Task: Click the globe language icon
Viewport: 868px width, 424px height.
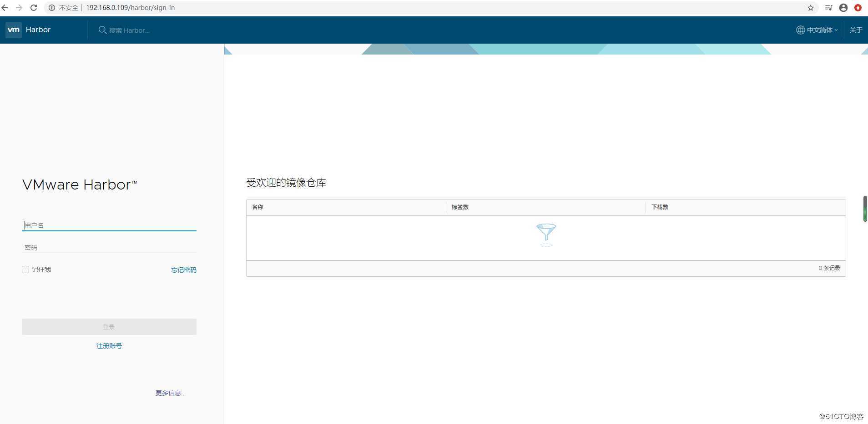Action: (x=800, y=30)
